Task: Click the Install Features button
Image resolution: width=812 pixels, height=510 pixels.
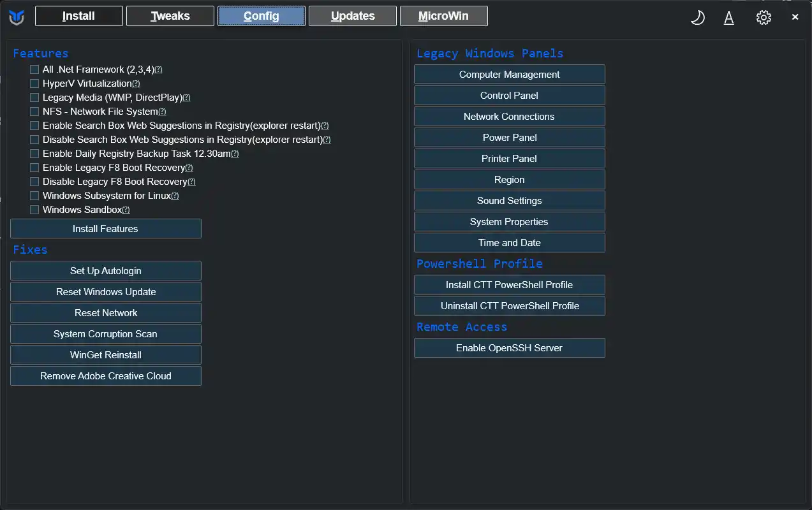Action: pyautogui.click(x=106, y=229)
